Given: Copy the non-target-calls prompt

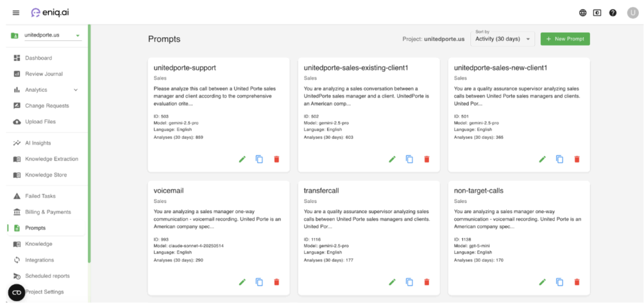Looking at the screenshot, I should tap(560, 282).
